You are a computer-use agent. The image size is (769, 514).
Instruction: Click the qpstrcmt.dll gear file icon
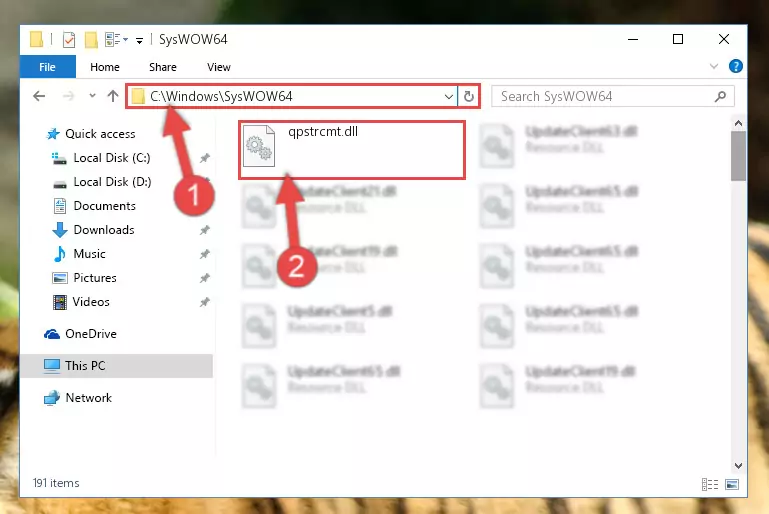pyautogui.click(x=259, y=146)
